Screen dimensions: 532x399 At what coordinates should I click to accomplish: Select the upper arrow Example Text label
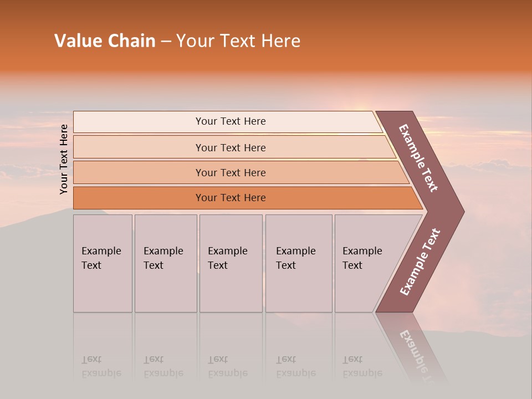coord(418,158)
